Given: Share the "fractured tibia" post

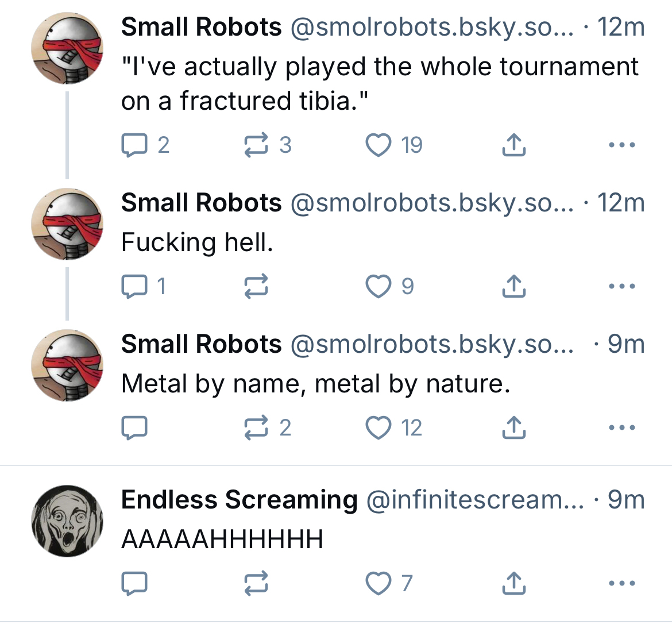Looking at the screenshot, I should (513, 145).
